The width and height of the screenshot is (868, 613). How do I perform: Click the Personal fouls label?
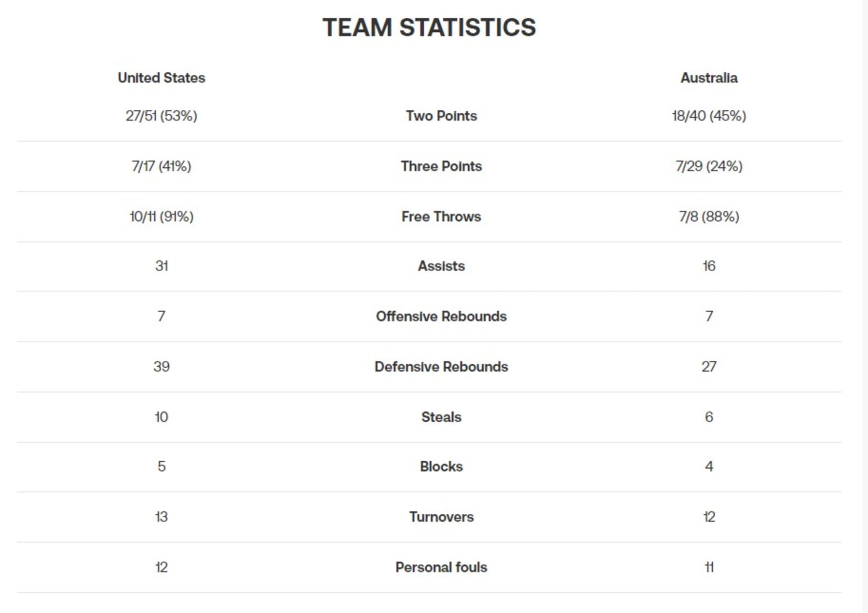[x=441, y=567]
